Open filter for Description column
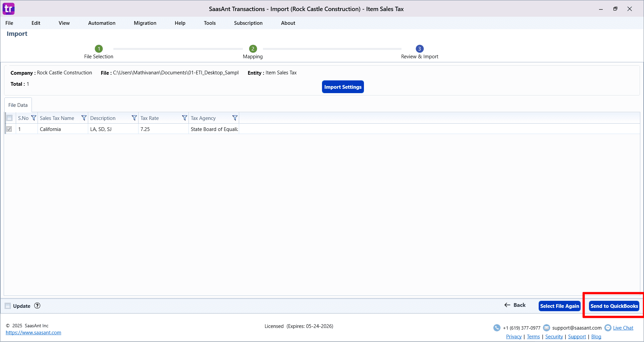 134,118
